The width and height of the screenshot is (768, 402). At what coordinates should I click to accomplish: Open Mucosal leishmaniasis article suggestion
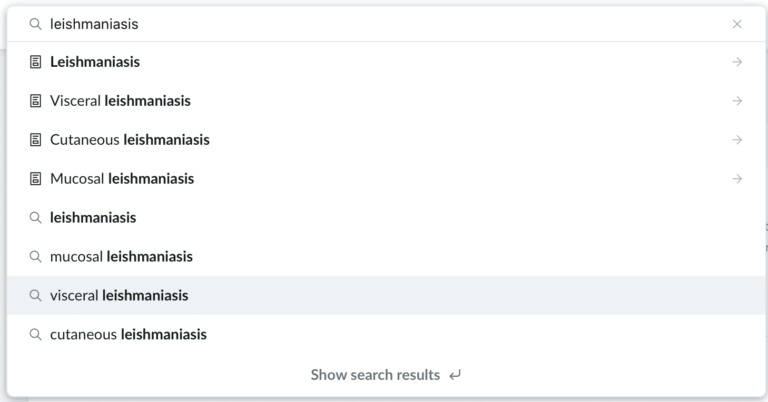point(122,179)
